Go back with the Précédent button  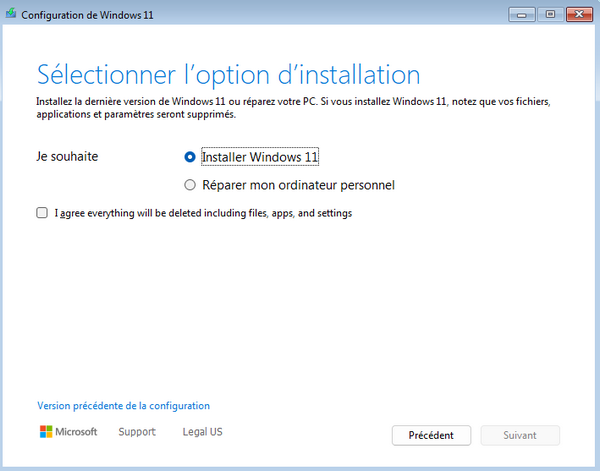coord(431,435)
